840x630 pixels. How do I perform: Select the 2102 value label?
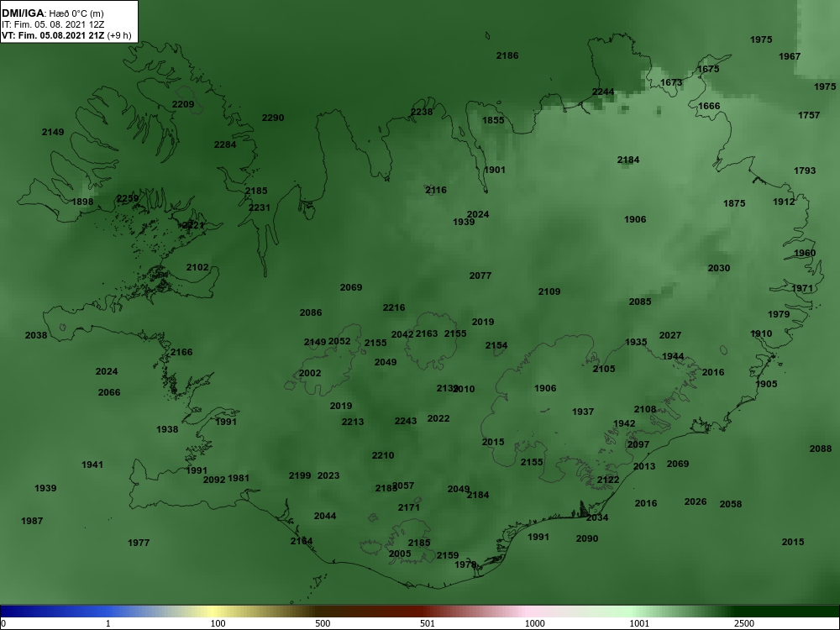[197, 267]
